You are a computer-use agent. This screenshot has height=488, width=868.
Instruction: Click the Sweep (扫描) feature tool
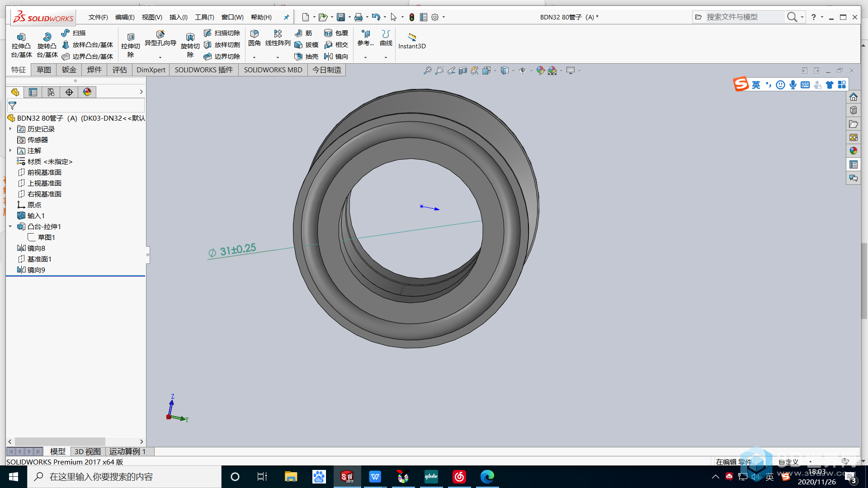point(74,33)
